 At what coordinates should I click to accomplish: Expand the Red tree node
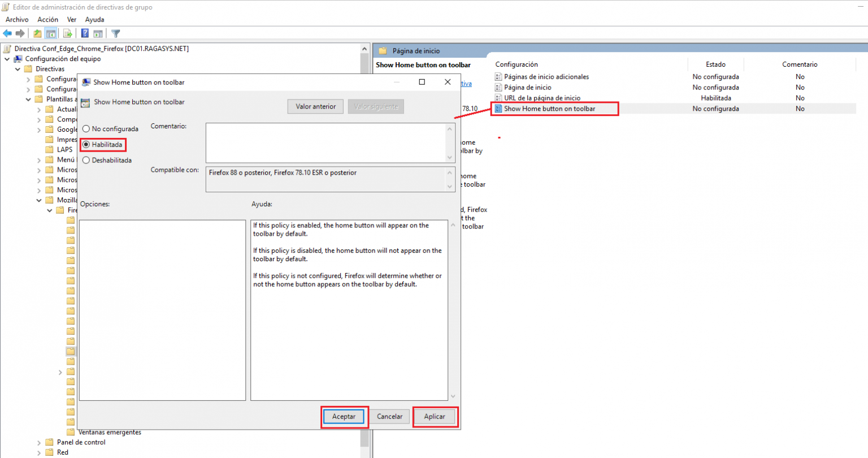[x=38, y=452]
